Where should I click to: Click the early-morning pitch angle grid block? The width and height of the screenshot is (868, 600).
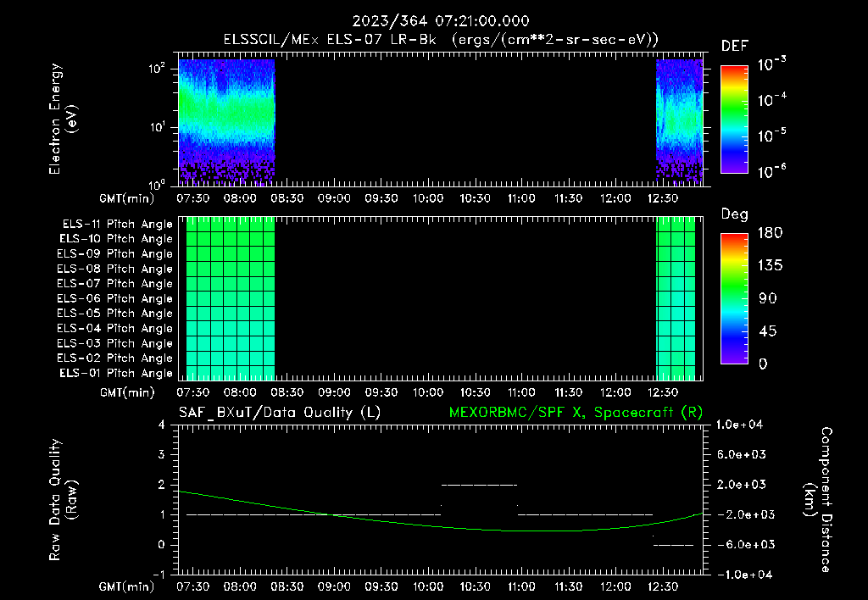coord(231,298)
